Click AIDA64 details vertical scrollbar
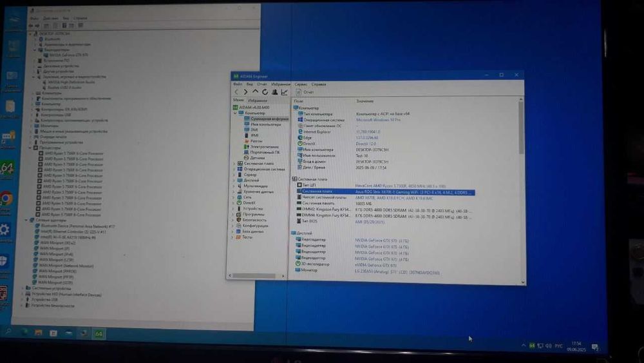Image resolution: width=644 pixels, height=363 pixels. tap(521, 128)
